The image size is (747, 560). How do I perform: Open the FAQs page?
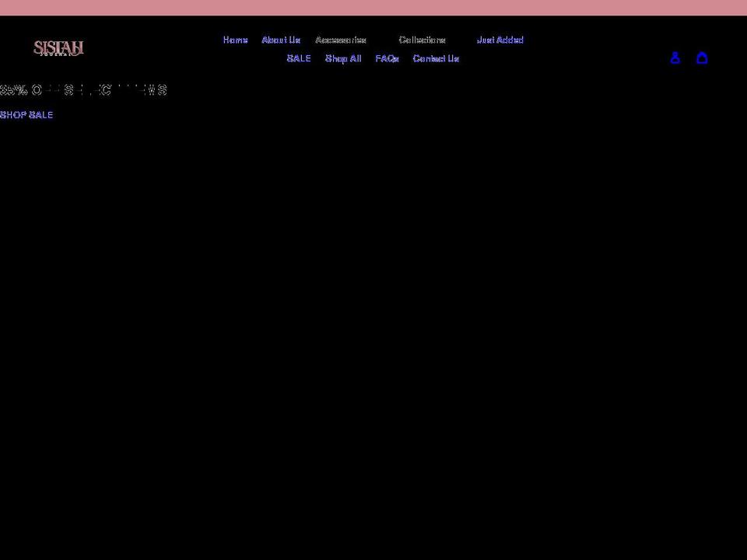(x=387, y=58)
